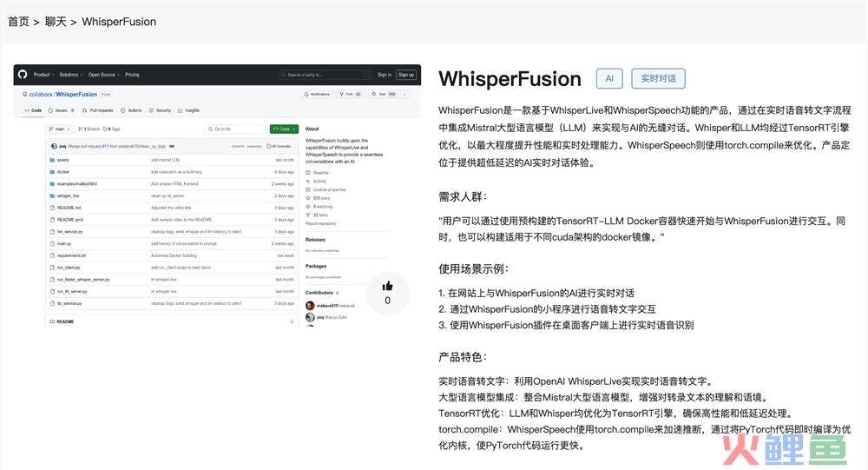The image size is (868, 470).
Task: Switch to the Pull requests tab
Action: click(x=97, y=110)
